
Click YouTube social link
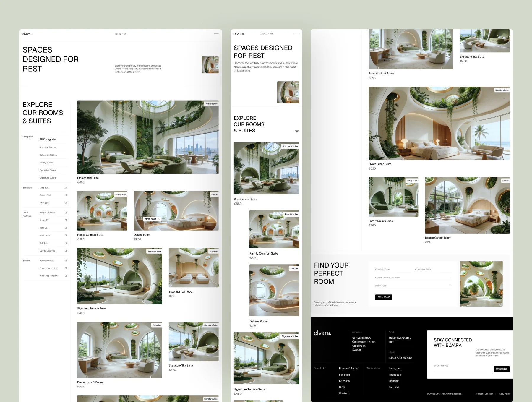[394, 387]
